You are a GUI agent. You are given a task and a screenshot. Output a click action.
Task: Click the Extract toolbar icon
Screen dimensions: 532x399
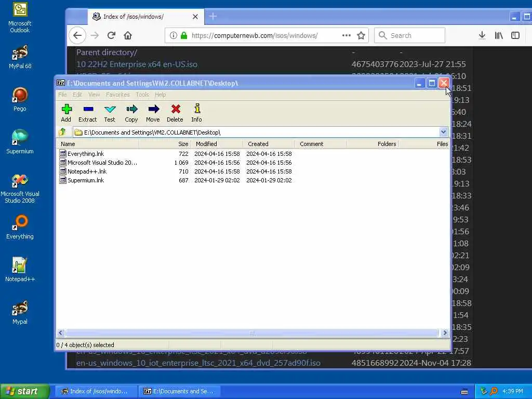point(87,113)
